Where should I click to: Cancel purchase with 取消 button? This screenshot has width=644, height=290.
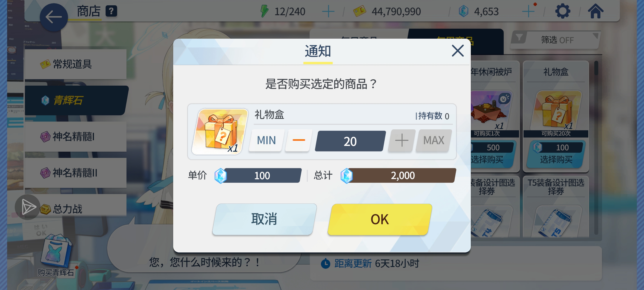point(264,219)
